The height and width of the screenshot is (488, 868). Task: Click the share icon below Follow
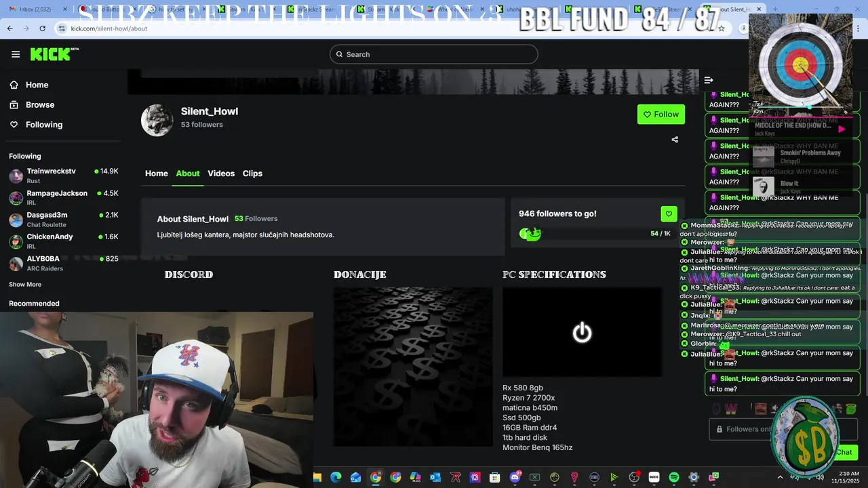[x=675, y=140]
